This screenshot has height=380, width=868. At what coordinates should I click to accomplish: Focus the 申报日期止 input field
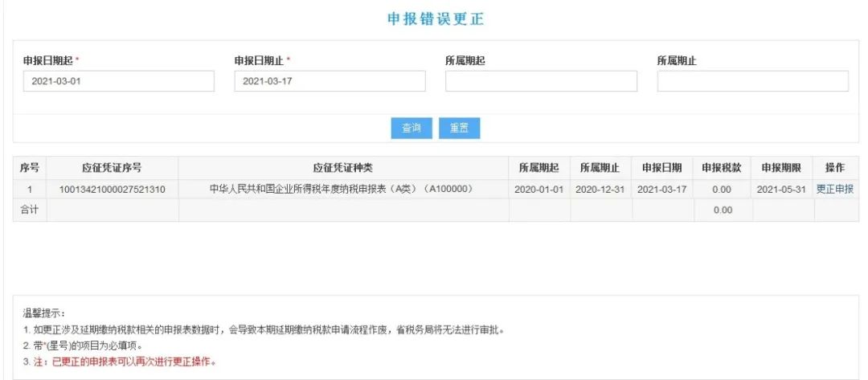tap(330, 81)
